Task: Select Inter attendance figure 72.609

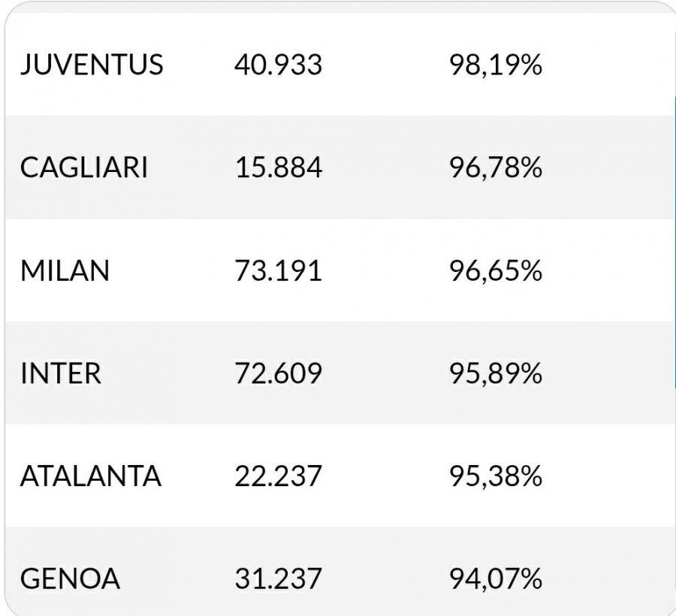Action: click(278, 373)
